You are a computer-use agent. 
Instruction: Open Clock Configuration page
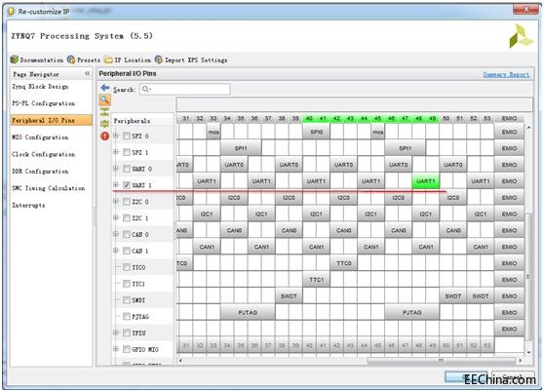coord(43,154)
